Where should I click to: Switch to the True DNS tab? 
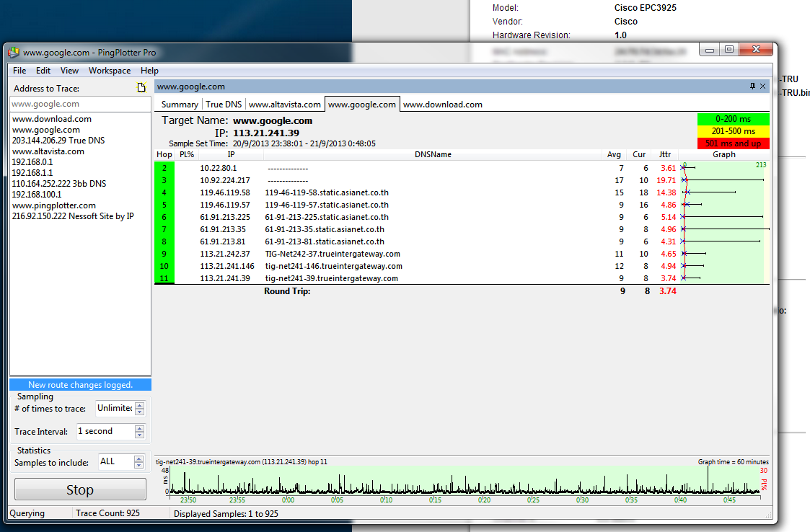click(224, 105)
